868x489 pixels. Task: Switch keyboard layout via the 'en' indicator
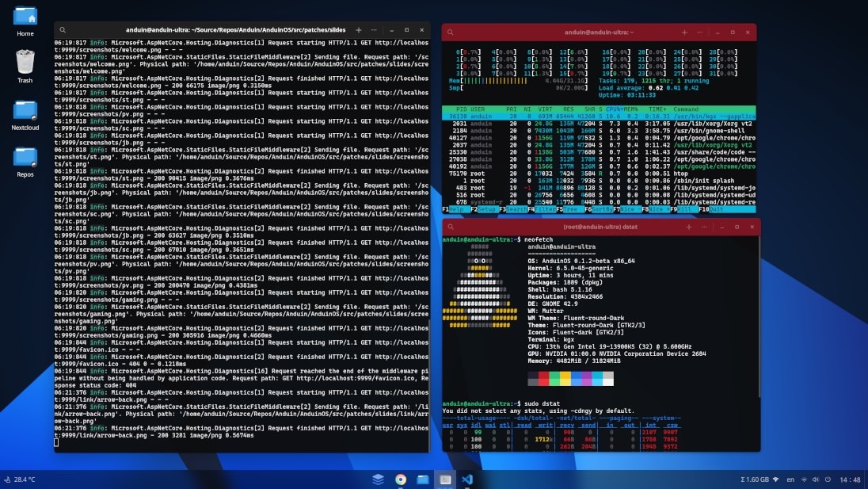[790, 479]
